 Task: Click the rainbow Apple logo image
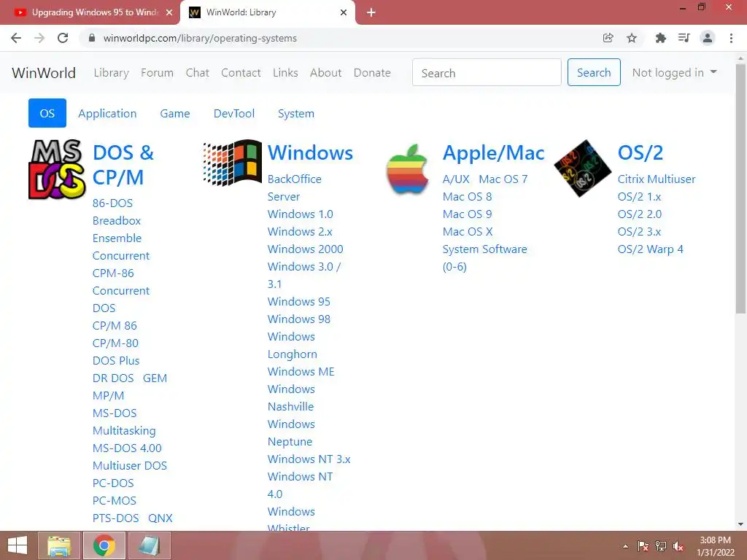(x=407, y=169)
